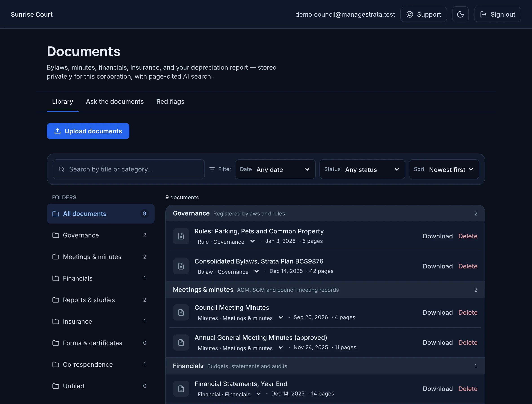
Task: Switch to the Library tab
Action: click(x=63, y=101)
